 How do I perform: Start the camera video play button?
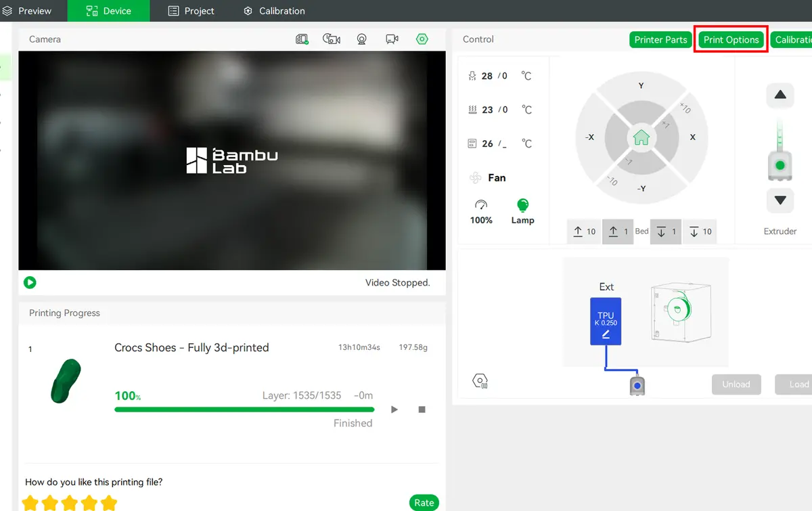pyautogui.click(x=30, y=282)
